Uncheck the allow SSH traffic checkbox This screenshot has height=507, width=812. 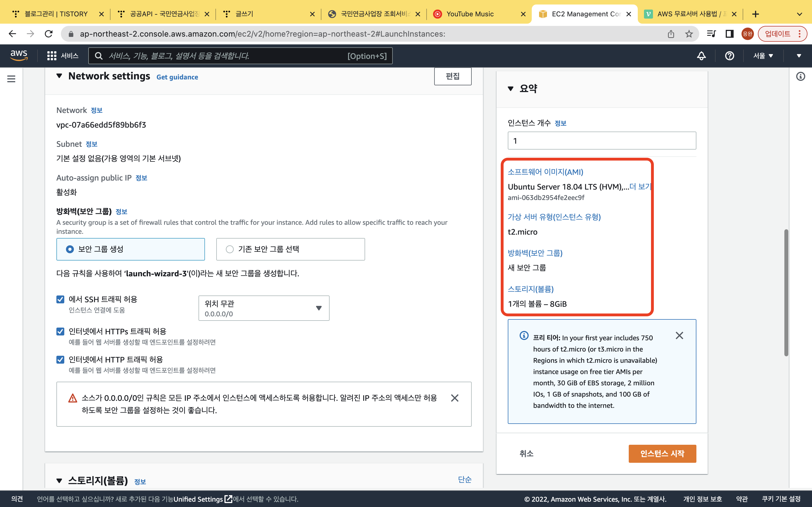coord(60,299)
